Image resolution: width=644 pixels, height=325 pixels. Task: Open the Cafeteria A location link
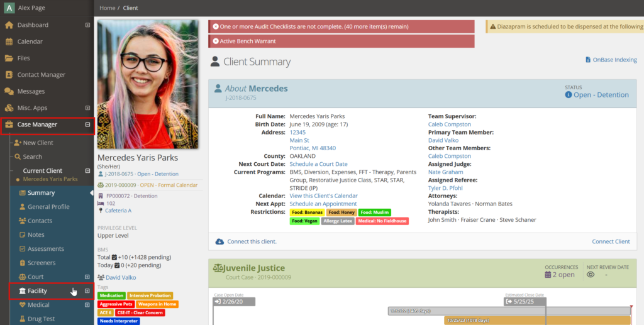118,211
